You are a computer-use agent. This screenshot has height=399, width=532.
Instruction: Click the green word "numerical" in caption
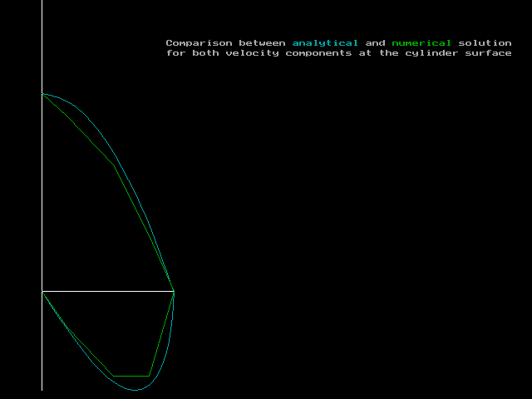(x=421, y=42)
